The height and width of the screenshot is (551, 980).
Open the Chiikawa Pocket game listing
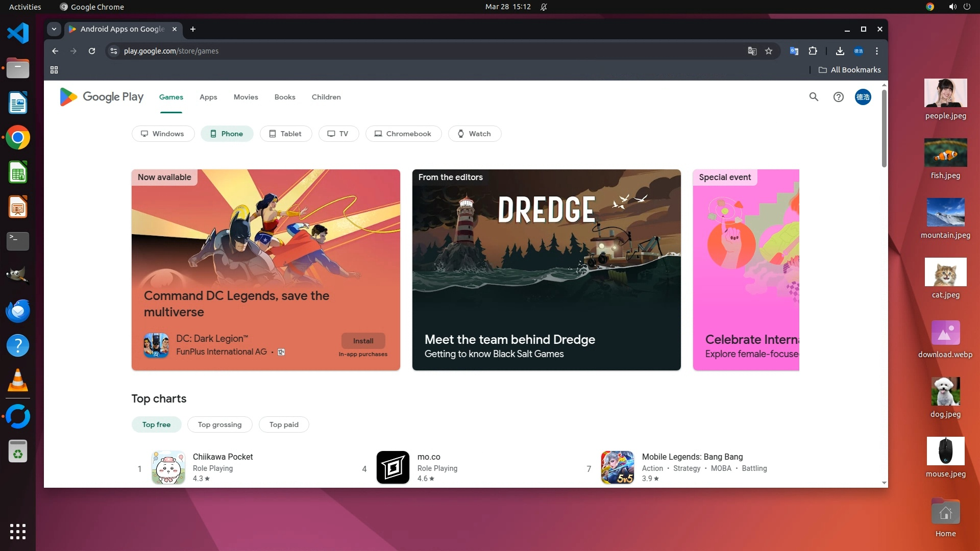pyautogui.click(x=223, y=457)
